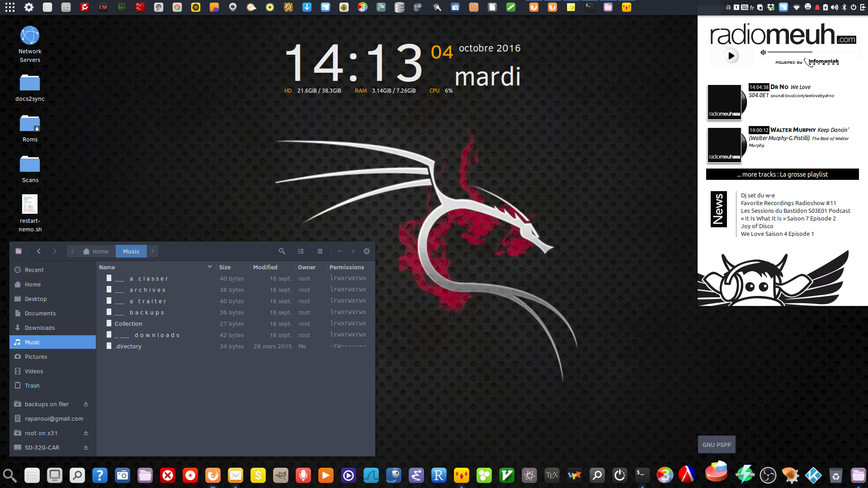868x488 pixels.
Task: Select the 'archives' link file
Action: (x=236, y=290)
